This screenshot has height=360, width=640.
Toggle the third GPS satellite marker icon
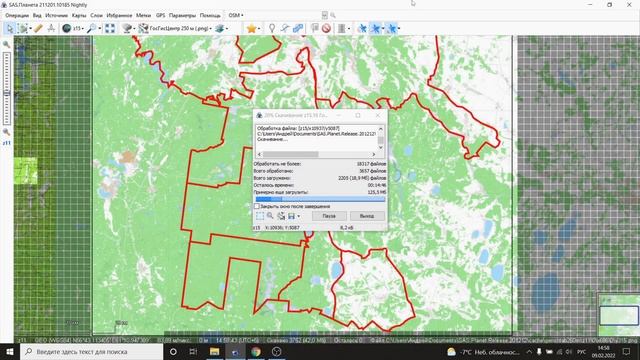(x=392, y=28)
